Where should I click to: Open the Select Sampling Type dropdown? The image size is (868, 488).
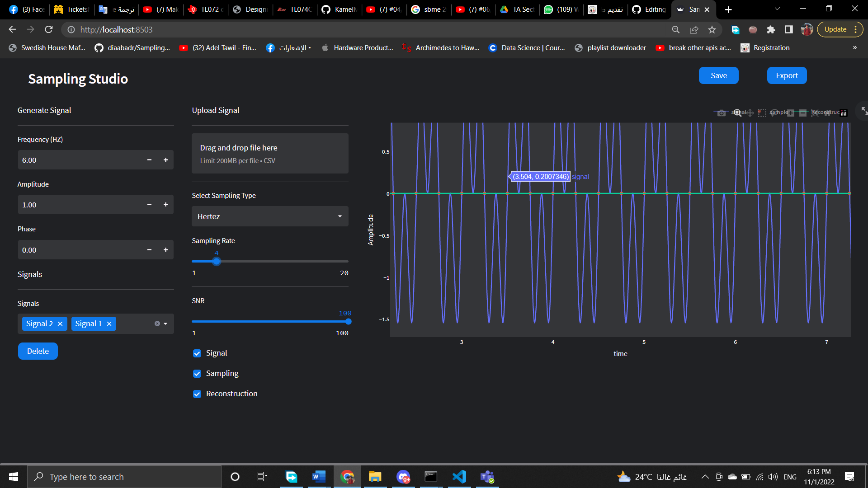[269, 216]
